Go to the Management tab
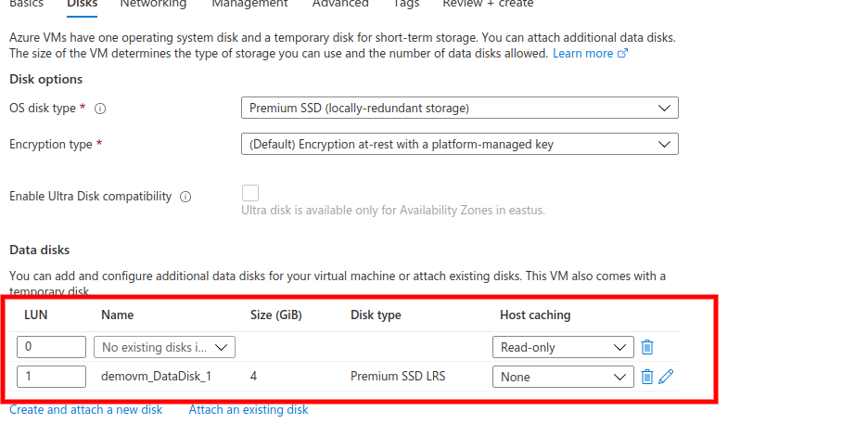This screenshot has width=868, height=437. coord(249,4)
